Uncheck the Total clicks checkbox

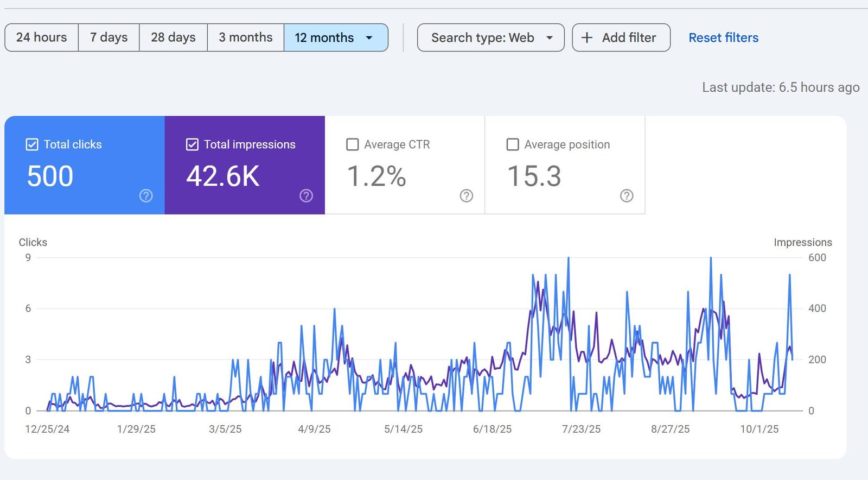[32, 144]
